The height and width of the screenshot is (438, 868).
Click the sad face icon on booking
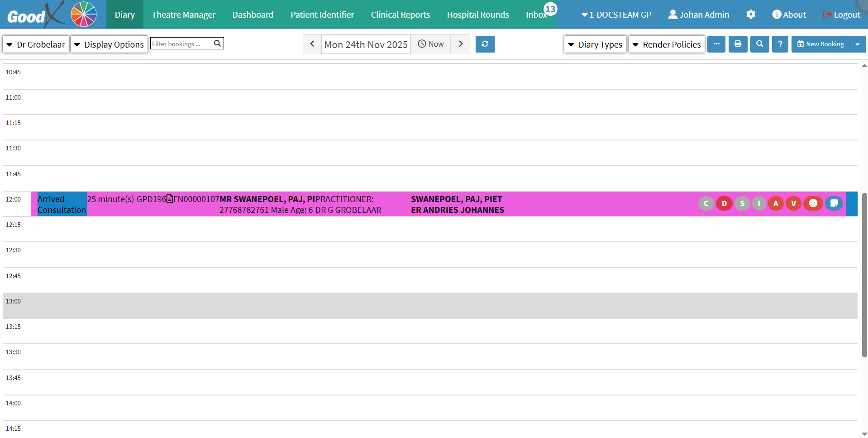pyautogui.click(x=813, y=203)
